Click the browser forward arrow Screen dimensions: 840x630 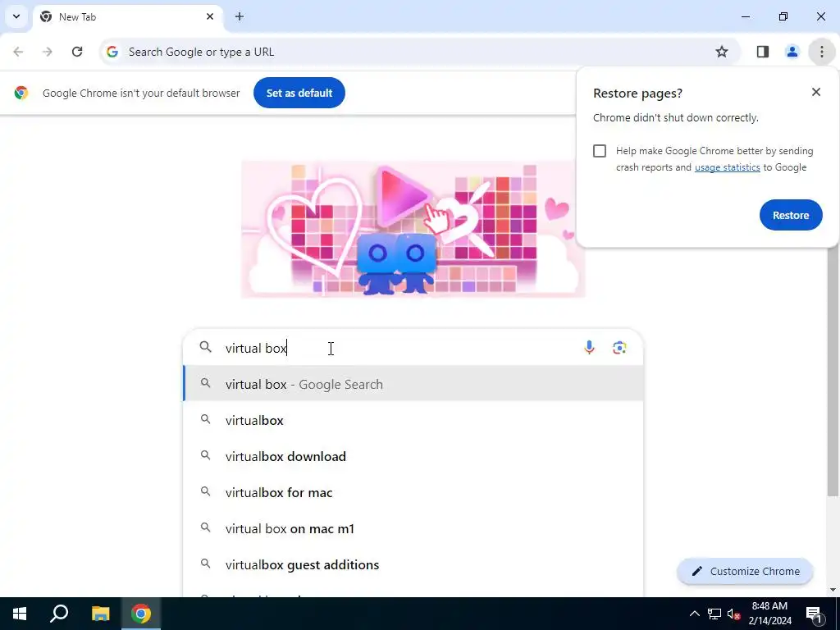(x=48, y=52)
